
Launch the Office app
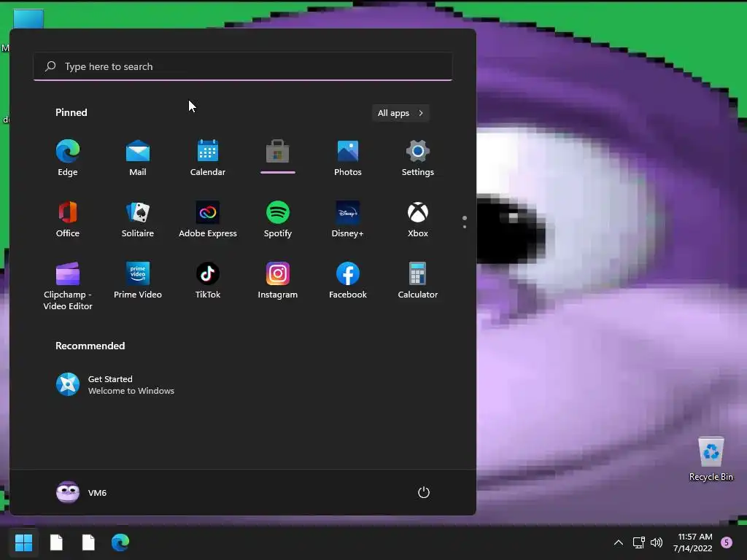(x=68, y=219)
